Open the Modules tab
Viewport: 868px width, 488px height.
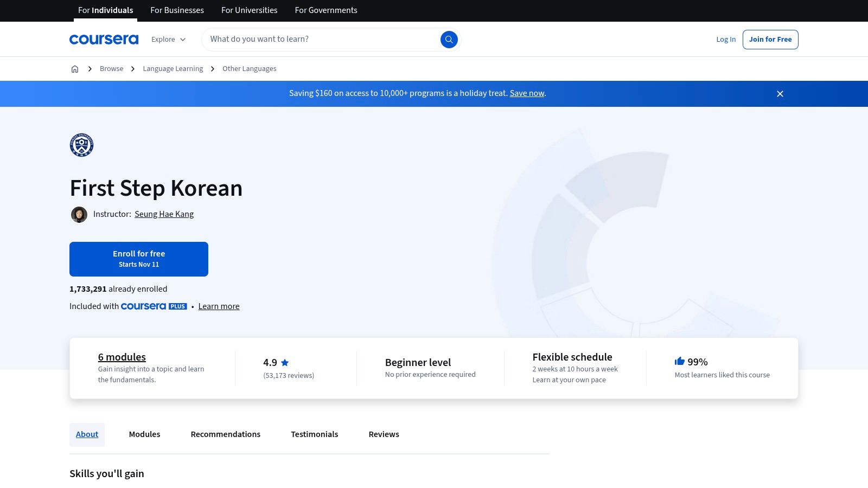pos(144,434)
